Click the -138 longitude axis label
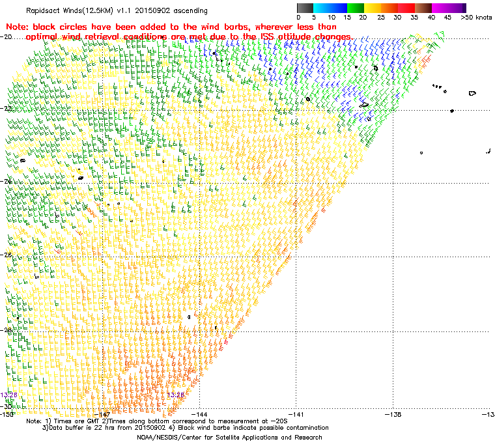Viewport: 495px width, 448px height. click(x=393, y=414)
